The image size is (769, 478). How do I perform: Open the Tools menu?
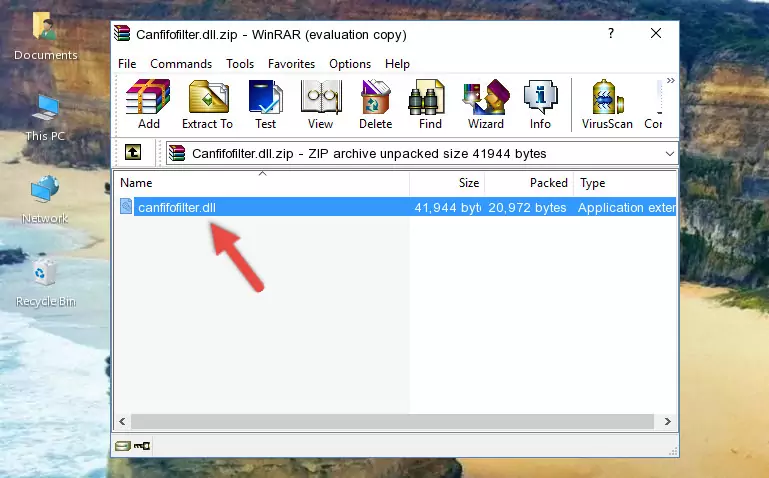240,64
